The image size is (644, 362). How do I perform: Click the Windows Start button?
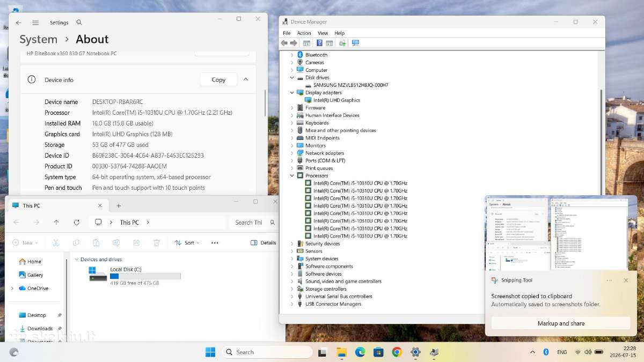[210, 352]
